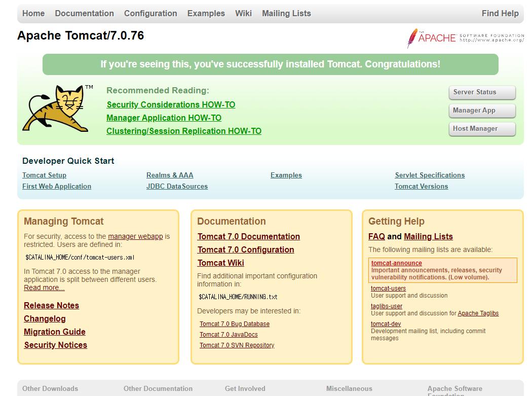This screenshot has width=532, height=396.
Task: Click Find Help in the top bar
Action: (x=500, y=13)
